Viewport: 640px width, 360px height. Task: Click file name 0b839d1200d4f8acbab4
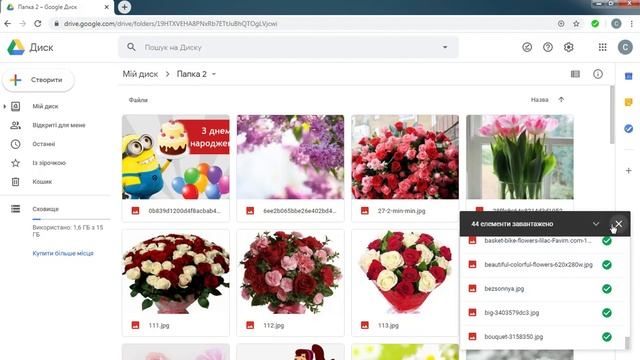pos(184,211)
